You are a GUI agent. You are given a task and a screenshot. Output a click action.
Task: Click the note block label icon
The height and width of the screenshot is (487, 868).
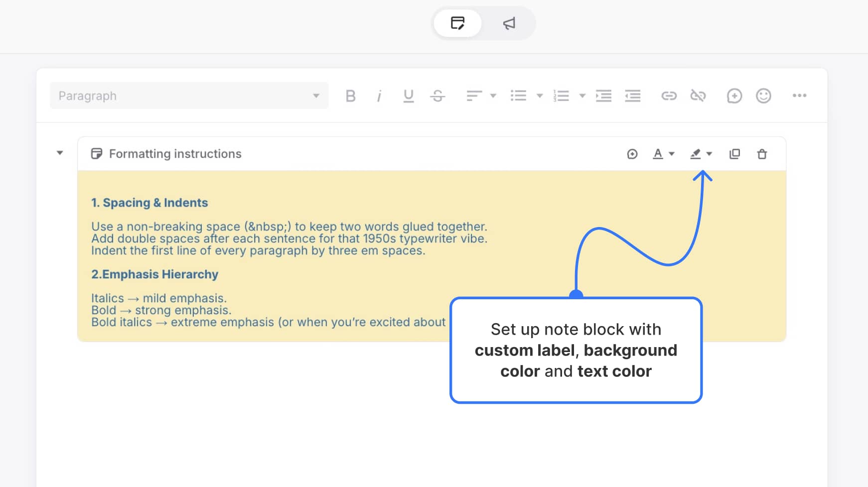tap(97, 153)
